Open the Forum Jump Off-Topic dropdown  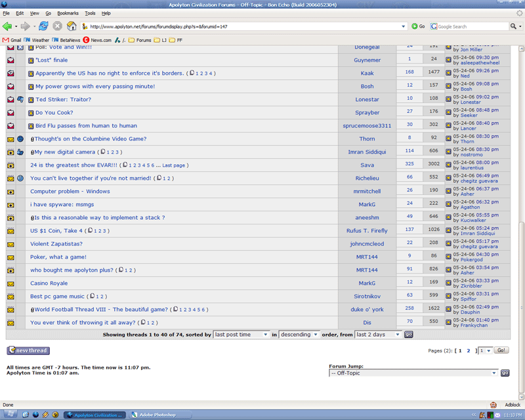click(x=413, y=373)
